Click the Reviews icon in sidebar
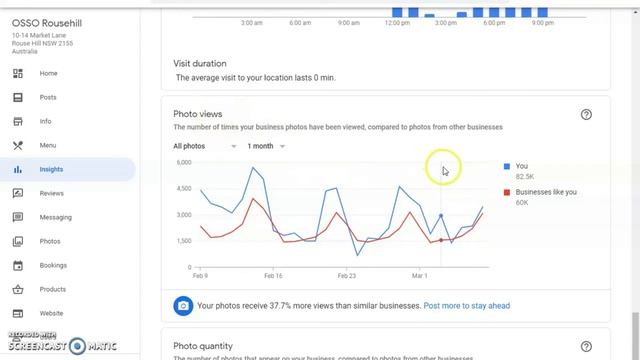640x360 pixels. point(18,193)
